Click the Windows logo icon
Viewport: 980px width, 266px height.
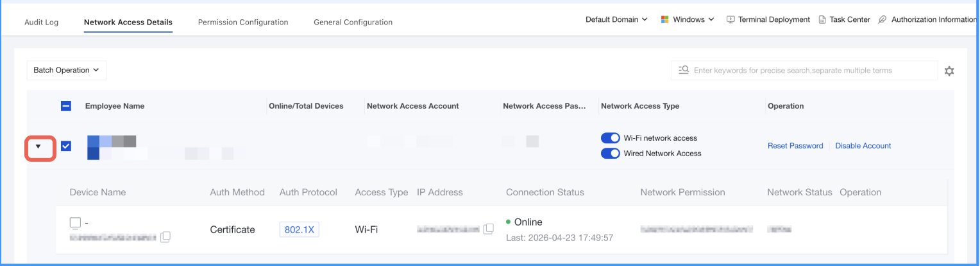tap(665, 20)
